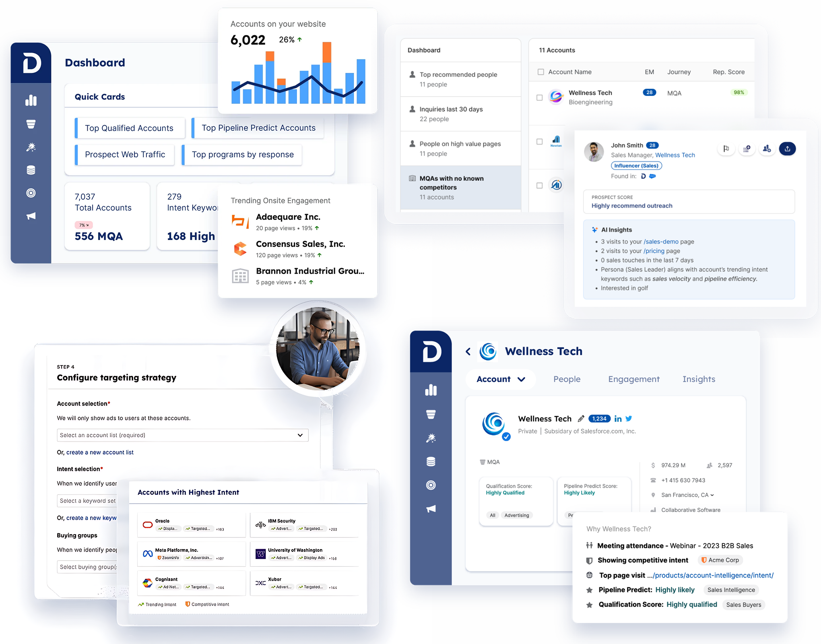Viewport: 821px width, 644px height.
Task: Open the Select an account list dropdown
Action: 183,435
